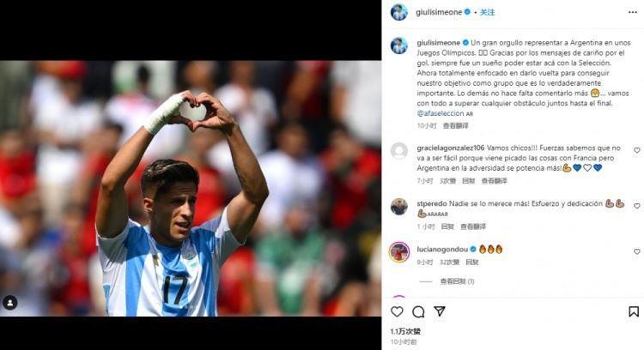The image size is (644, 350).
Task: Open gracielagonzalez106 username link
Action: coord(451,148)
